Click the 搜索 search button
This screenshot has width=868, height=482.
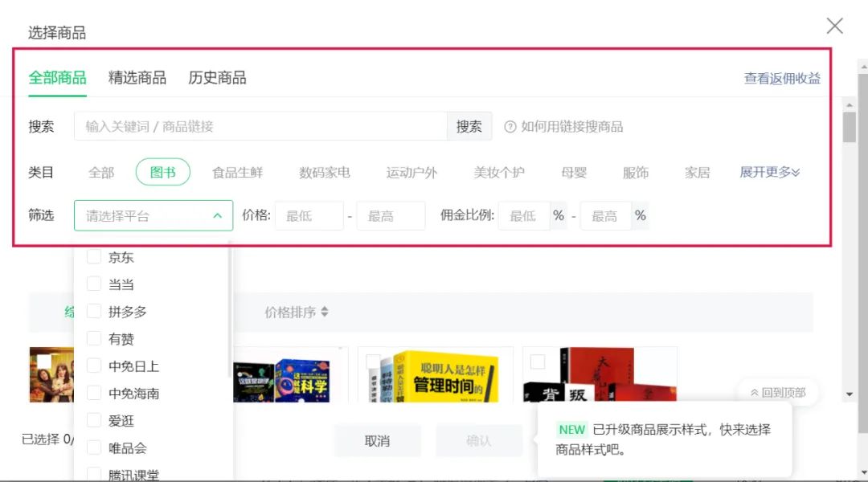tap(469, 125)
